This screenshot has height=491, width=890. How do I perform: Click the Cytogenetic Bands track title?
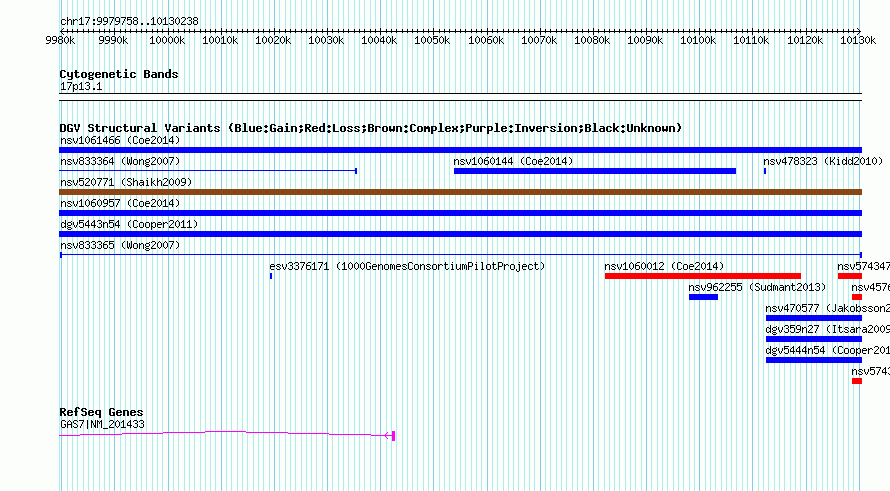(119, 74)
